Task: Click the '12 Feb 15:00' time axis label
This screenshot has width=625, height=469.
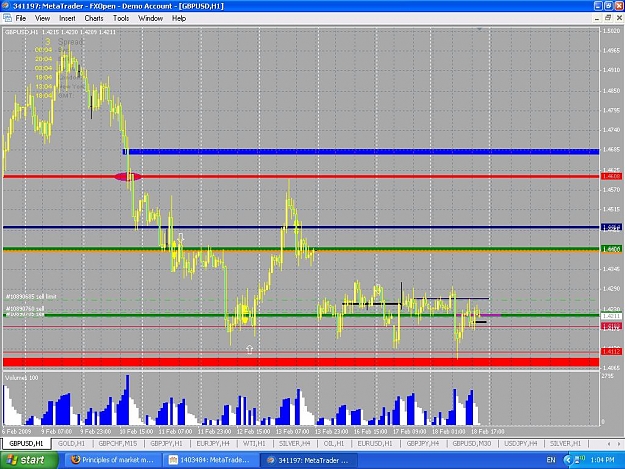Action: click(x=253, y=432)
